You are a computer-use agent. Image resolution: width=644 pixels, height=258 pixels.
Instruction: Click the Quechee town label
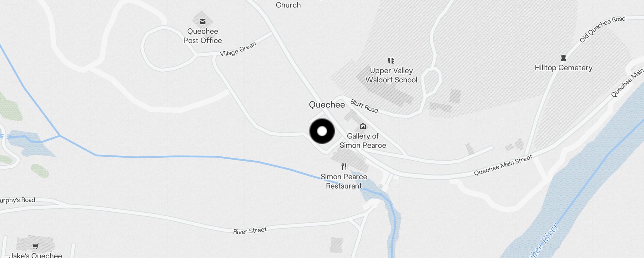pos(327,105)
